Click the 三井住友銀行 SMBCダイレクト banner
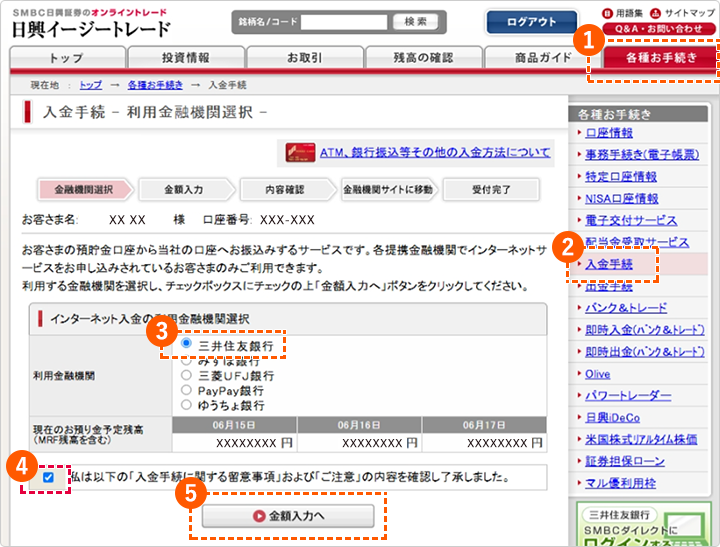720x547 pixels. pyautogui.click(x=644, y=524)
